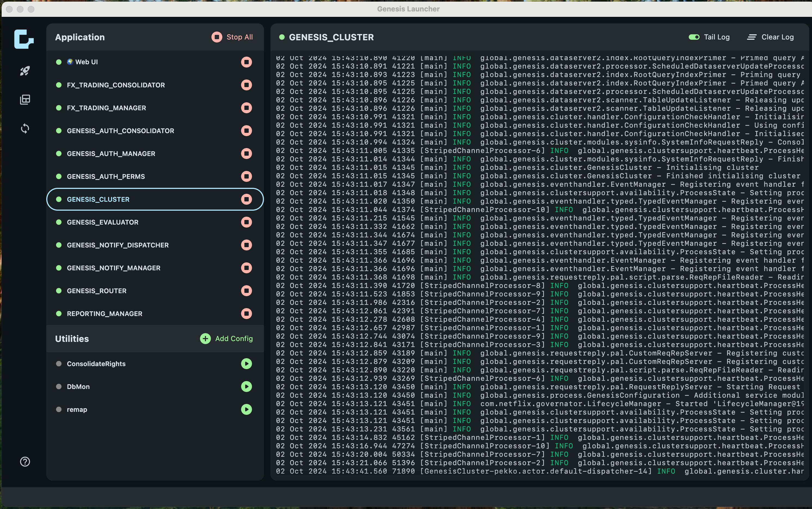Click the Utilities section header
This screenshot has width=812, height=509.
tap(72, 339)
